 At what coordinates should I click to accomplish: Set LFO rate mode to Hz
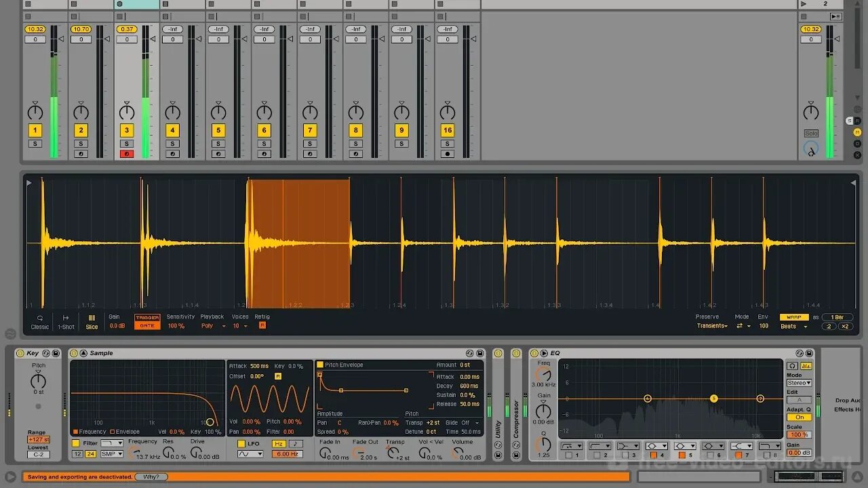pyautogui.click(x=279, y=443)
